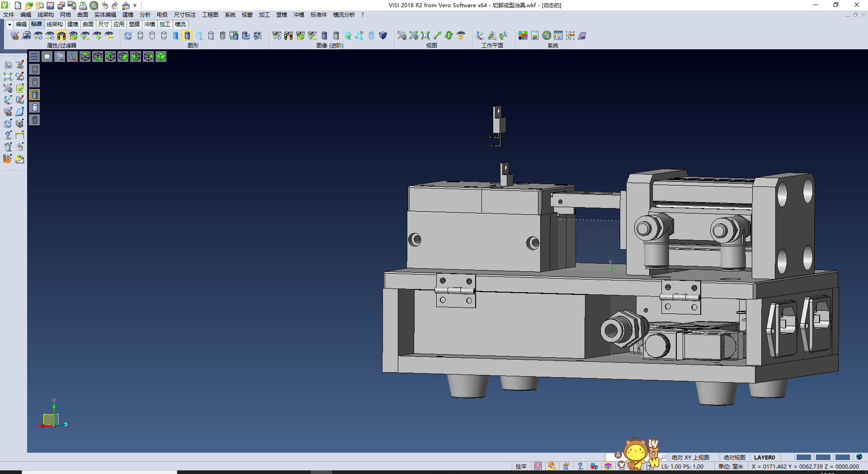Image resolution: width=868 pixels, height=474 pixels.
Task: Click the wrench settings icon in 系统 group
Action: pyautogui.click(x=547, y=36)
